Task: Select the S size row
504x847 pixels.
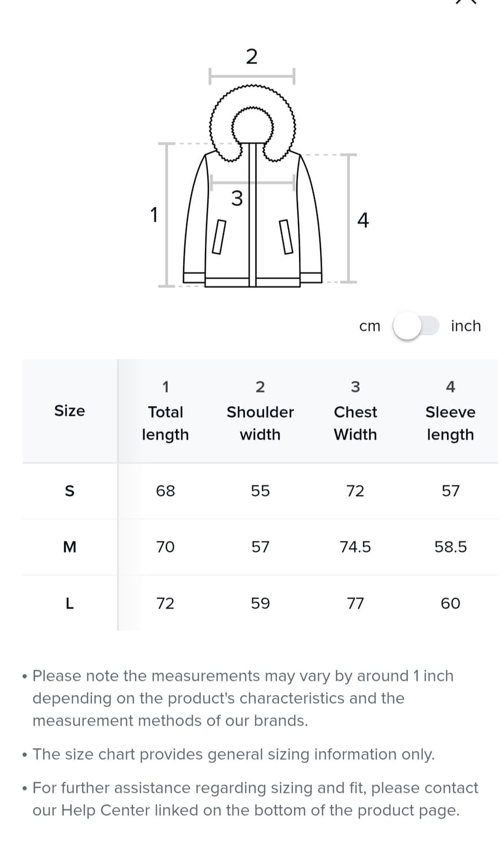Action: 69,491
